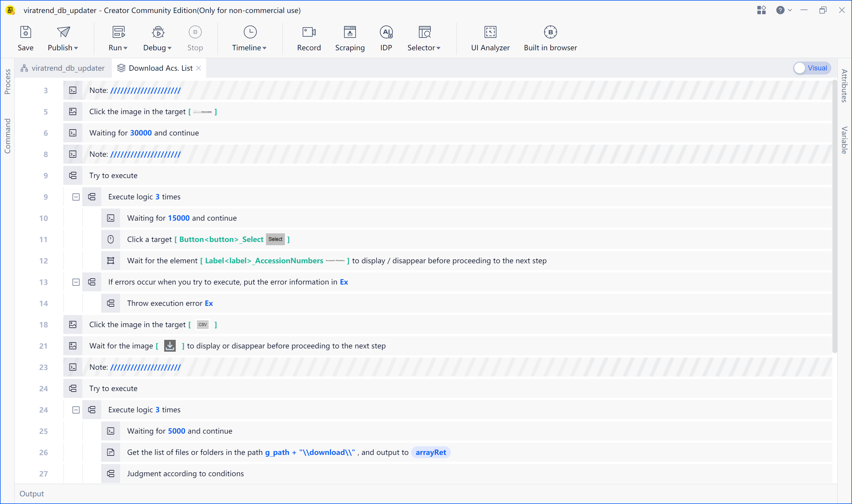Switch to the viratrend_db_updater tab
Image resolution: width=852 pixels, height=504 pixels.
click(x=63, y=68)
